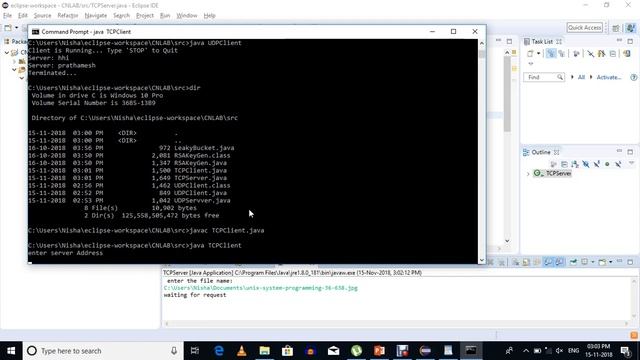Click Pin Console icon
Image resolution: width=640 pixels, height=360 pixels.
pos(573,262)
